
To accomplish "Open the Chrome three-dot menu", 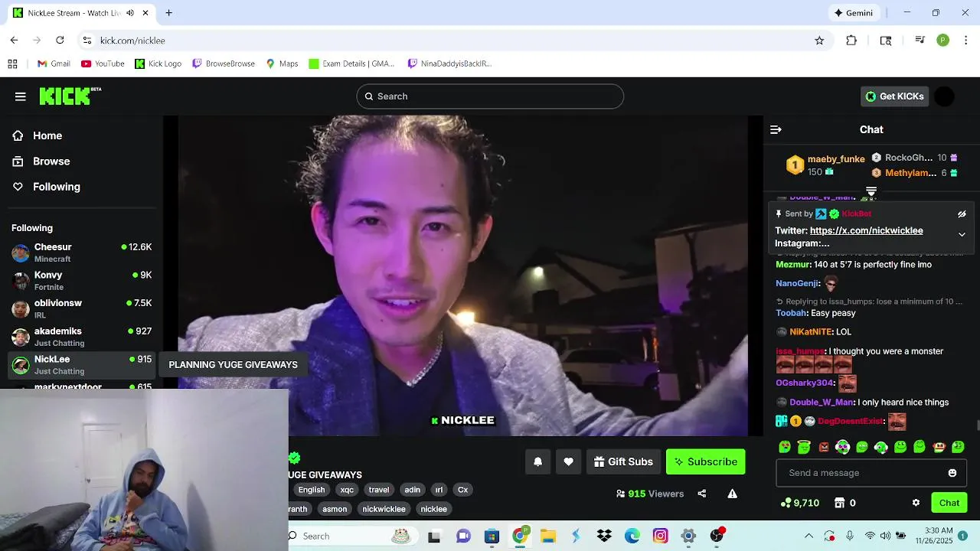I will pyautogui.click(x=966, y=41).
